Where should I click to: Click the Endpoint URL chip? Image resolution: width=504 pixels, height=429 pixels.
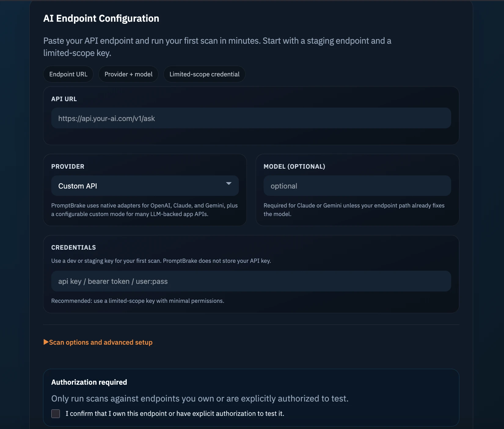point(68,74)
